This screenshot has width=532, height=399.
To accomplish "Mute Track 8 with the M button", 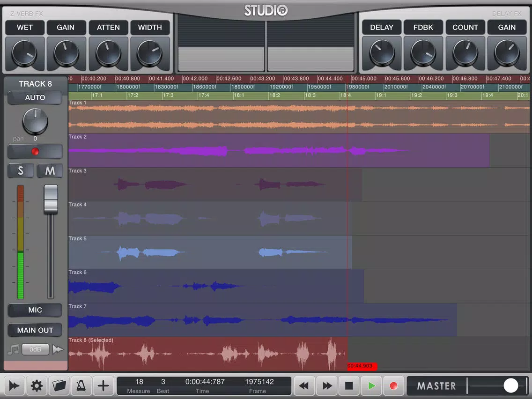I will point(50,170).
